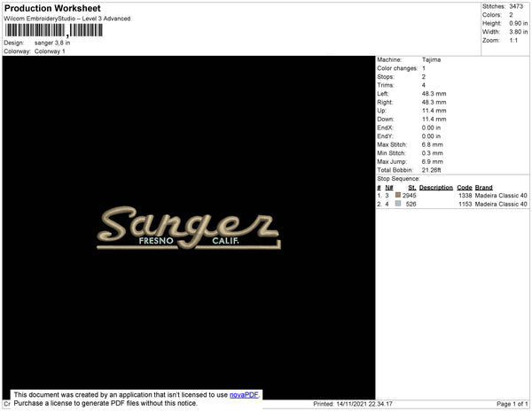Screen dimensions: 532x411
Task: Click the novaPDF hyperlink
Action: coord(244,395)
